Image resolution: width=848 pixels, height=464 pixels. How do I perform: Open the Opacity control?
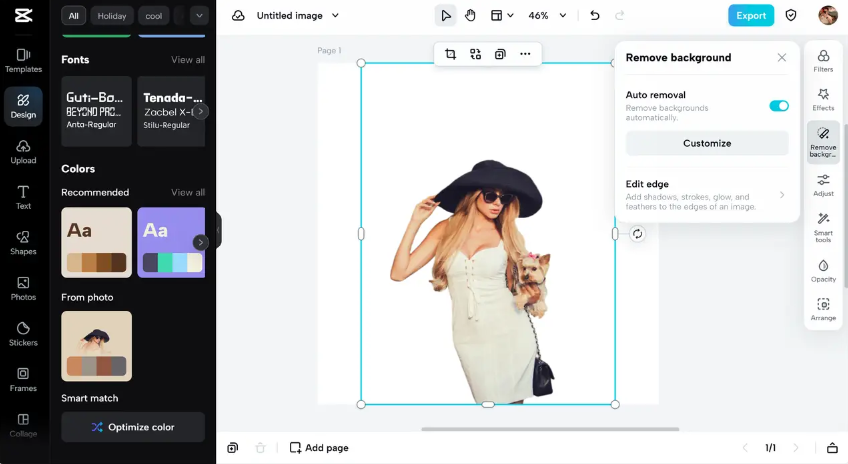tap(823, 270)
